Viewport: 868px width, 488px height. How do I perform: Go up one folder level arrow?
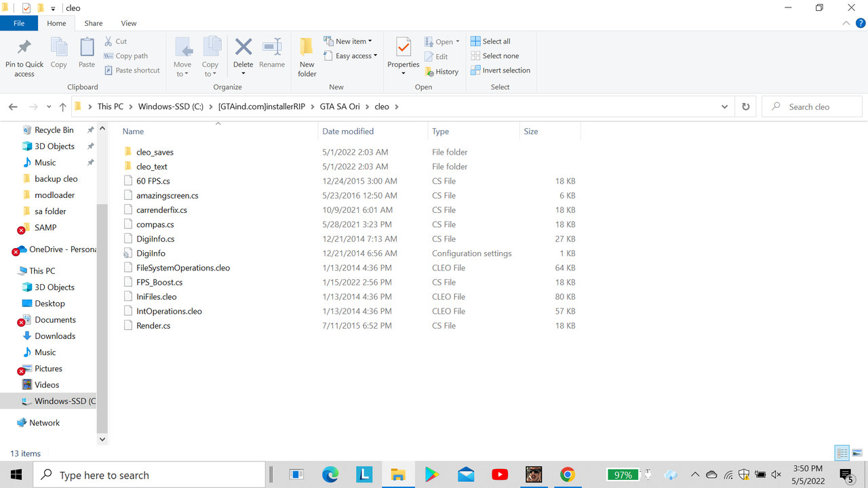click(x=63, y=107)
